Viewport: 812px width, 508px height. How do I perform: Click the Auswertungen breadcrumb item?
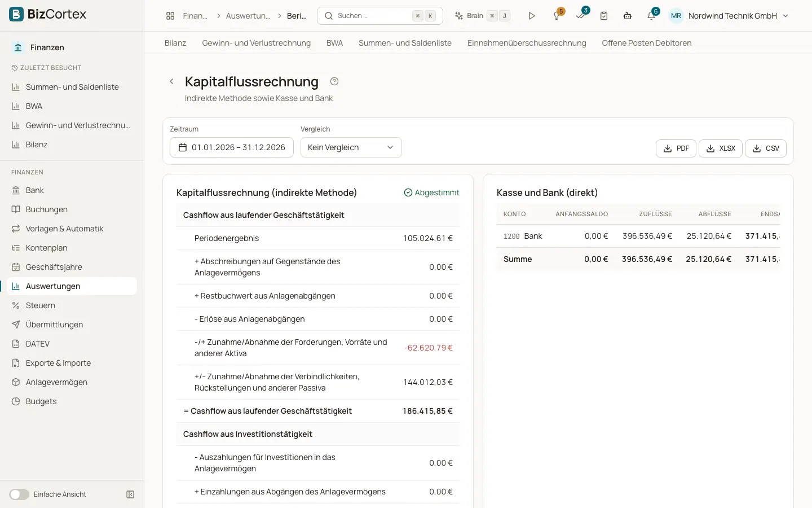(248, 16)
